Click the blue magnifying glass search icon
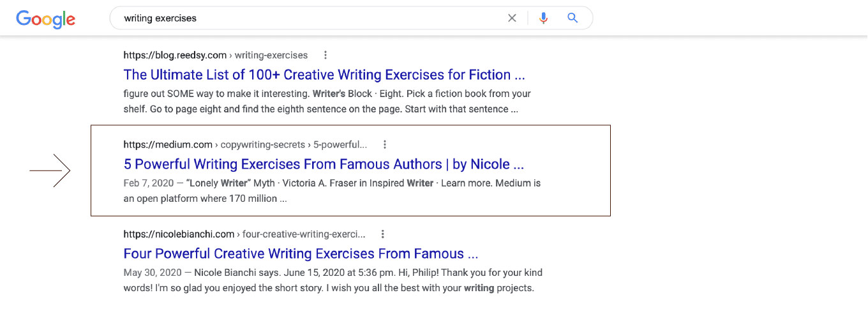Viewport: 868px width, 318px height. click(x=572, y=18)
